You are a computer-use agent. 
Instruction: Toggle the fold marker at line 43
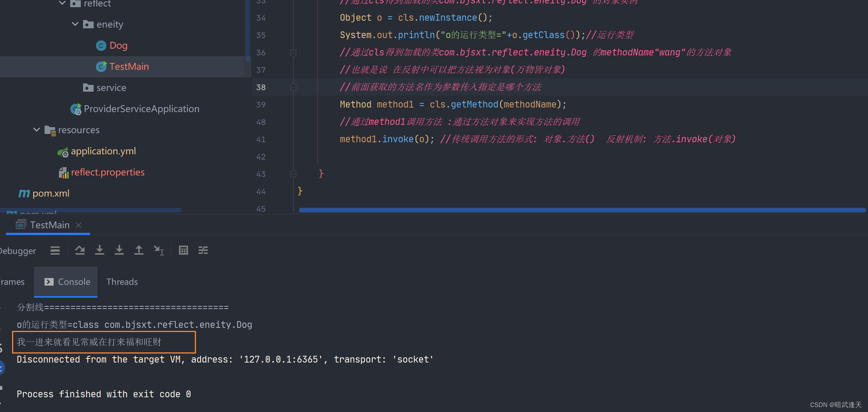coord(293,174)
